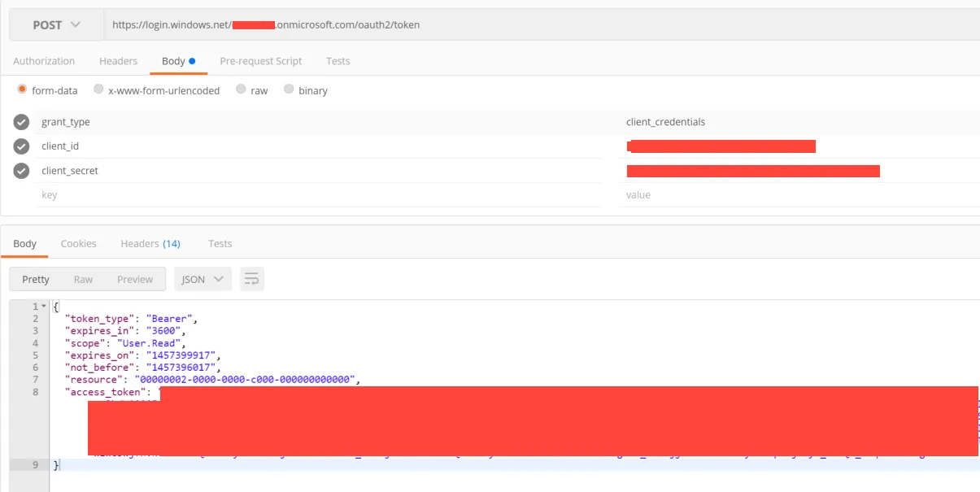The height and width of the screenshot is (492, 980).
Task: Open the request Tests tab
Action: [338, 61]
